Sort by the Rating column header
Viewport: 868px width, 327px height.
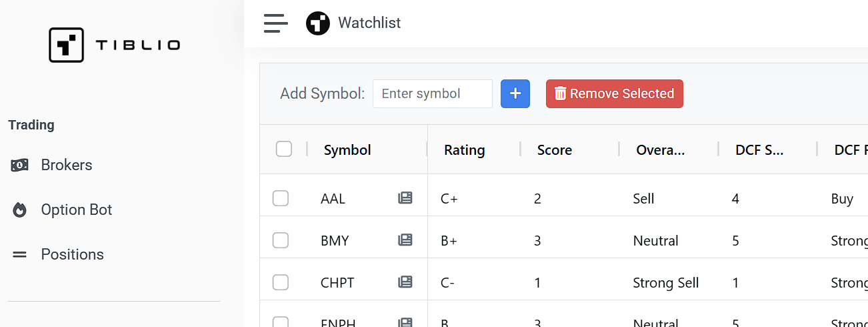(465, 150)
